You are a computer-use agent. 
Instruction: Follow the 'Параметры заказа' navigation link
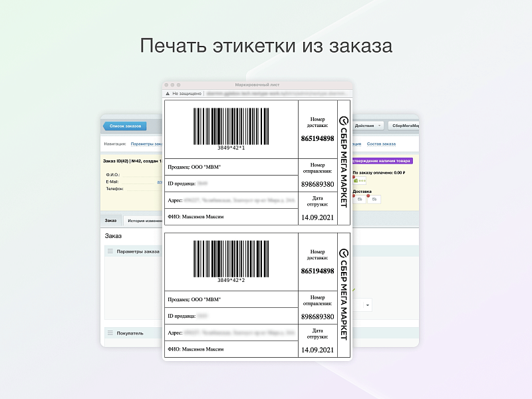coord(146,144)
